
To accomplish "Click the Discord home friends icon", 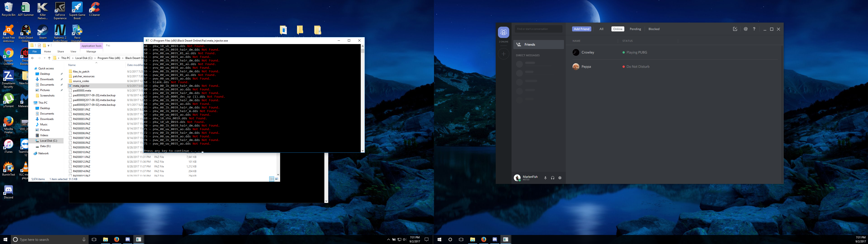I will [x=503, y=32].
